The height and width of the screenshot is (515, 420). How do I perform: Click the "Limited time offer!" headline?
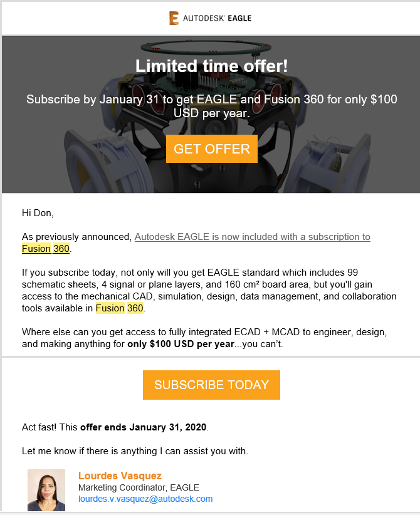212,66
